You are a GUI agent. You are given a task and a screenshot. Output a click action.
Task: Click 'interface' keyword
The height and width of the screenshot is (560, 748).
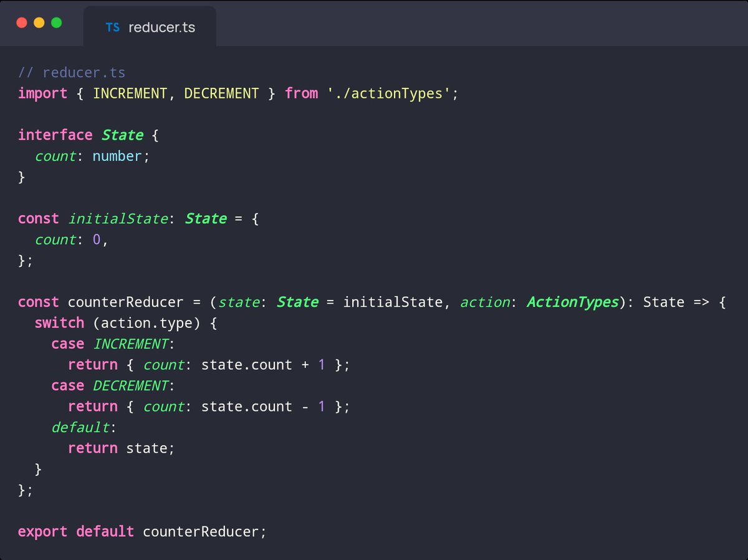click(x=55, y=135)
